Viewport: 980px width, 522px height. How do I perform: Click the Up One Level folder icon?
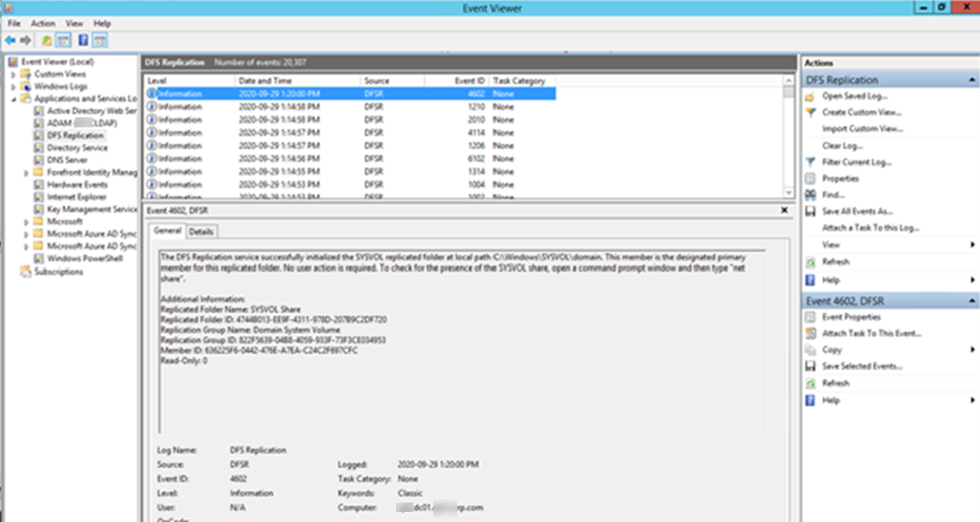pos(47,40)
